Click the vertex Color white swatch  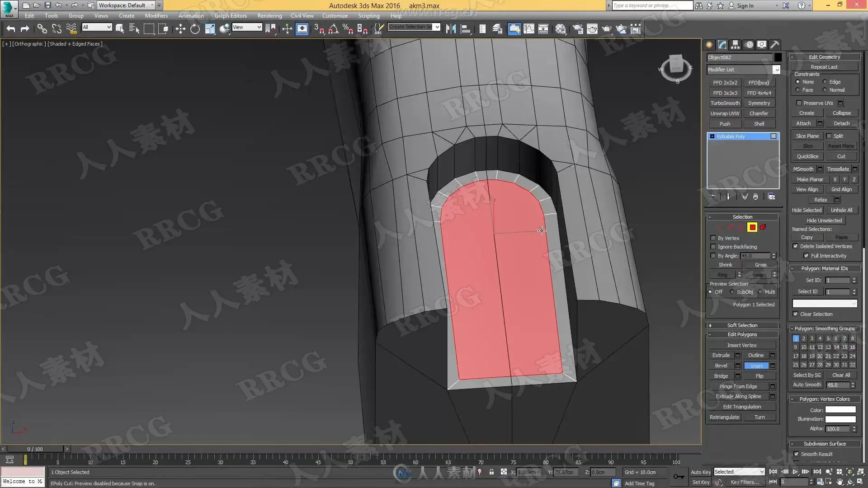point(840,410)
